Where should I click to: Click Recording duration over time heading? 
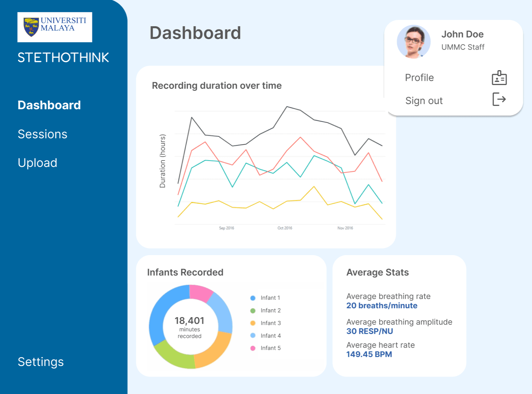217,86
